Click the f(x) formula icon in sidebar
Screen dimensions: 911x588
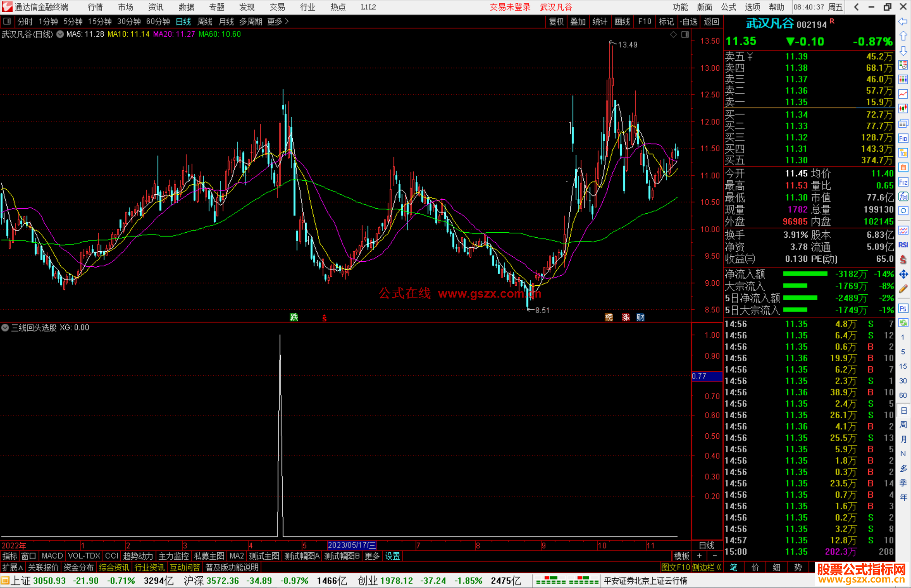tap(903, 196)
